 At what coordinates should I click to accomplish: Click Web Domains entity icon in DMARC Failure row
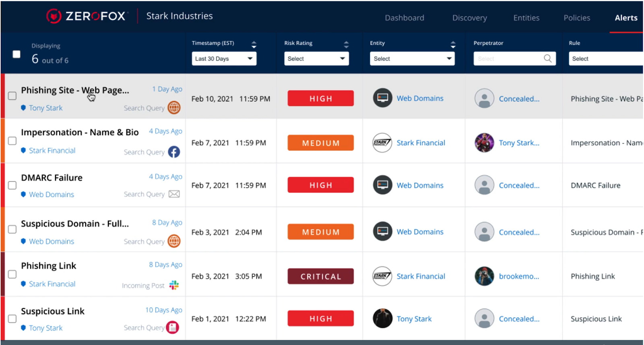click(382, 185)
